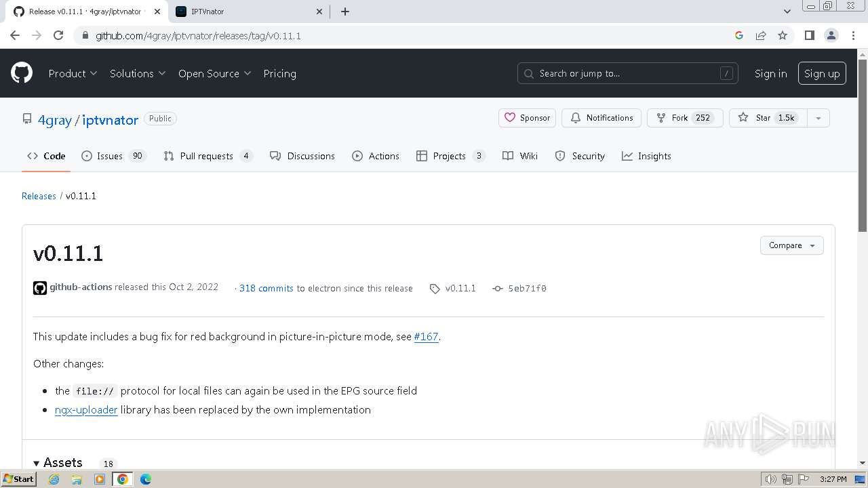Click the volume icon in system tray
The image size is (868, 488).
770,479
